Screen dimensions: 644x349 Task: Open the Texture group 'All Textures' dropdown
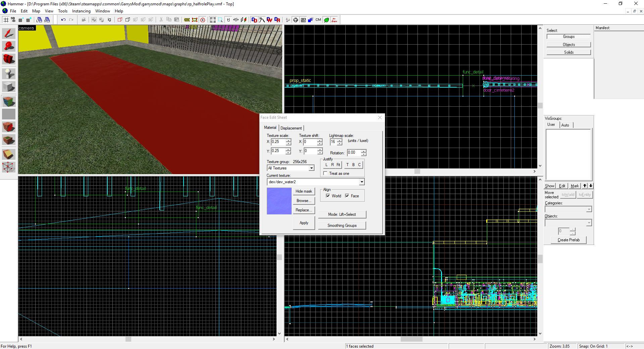(x=311, y=168)
